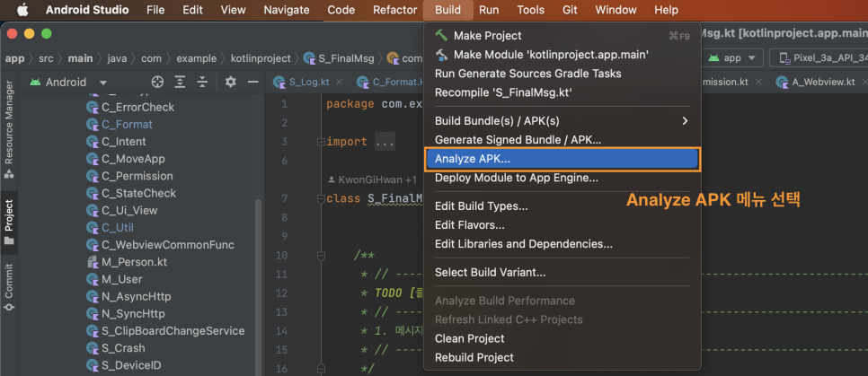Select C_MoveApp in project tree
This screenshot has height=376, width=868.
[x=133, y=159]
